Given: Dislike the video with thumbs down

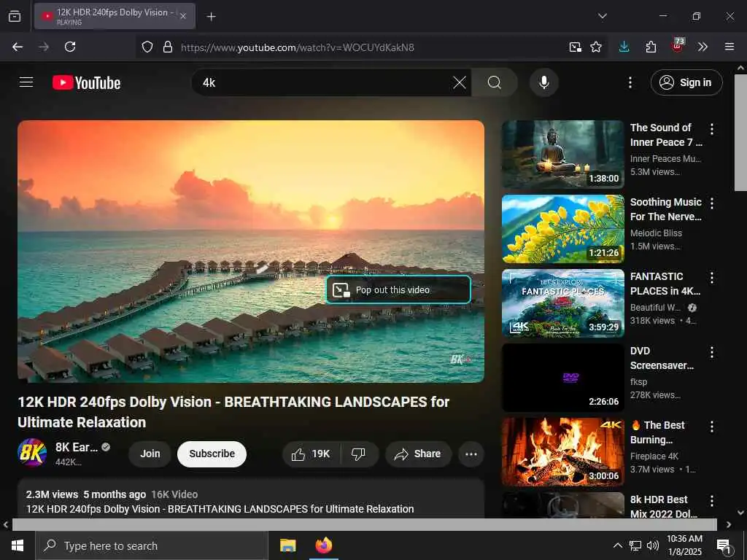Looking at the screenshot, I should [359, 454].
